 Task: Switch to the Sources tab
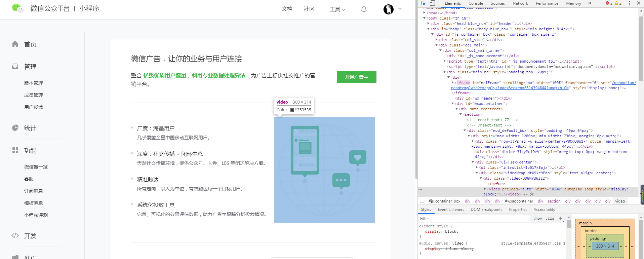498,3
